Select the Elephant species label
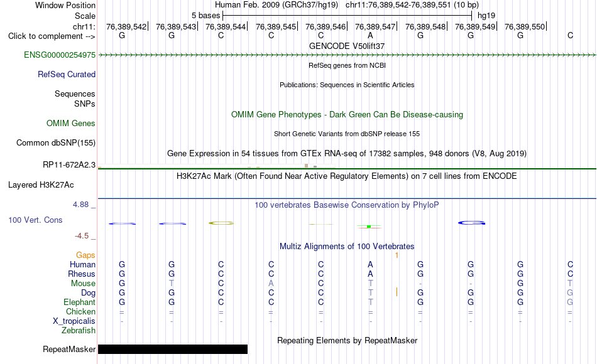Screen dimensions: 597x364 79,302
